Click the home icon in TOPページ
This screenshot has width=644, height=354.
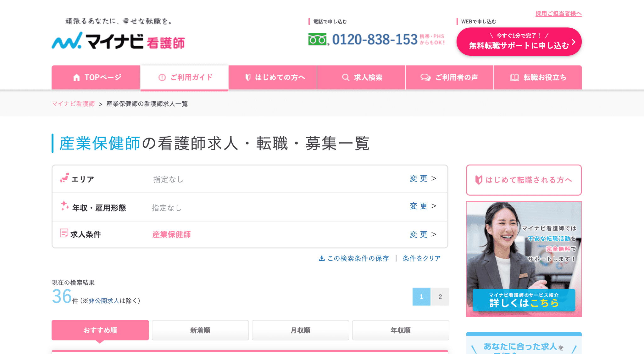point(76,77)
